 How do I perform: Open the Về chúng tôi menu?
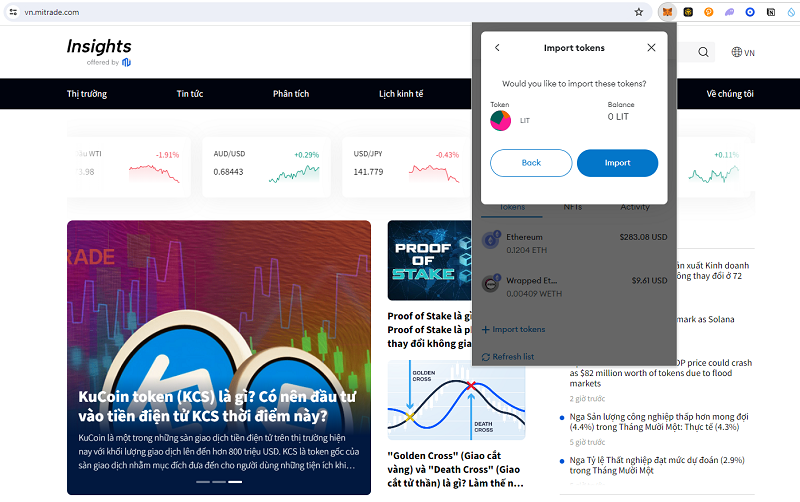click(730, 94)
